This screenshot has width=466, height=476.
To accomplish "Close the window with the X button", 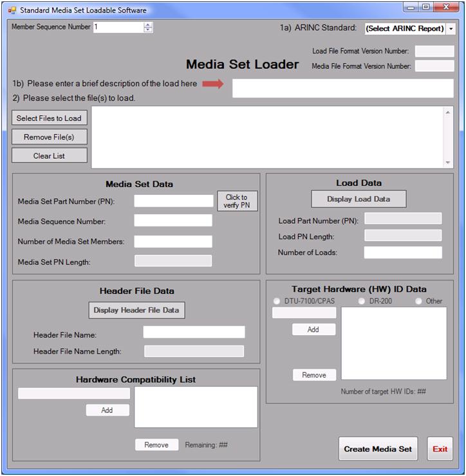I will [446, 7].
